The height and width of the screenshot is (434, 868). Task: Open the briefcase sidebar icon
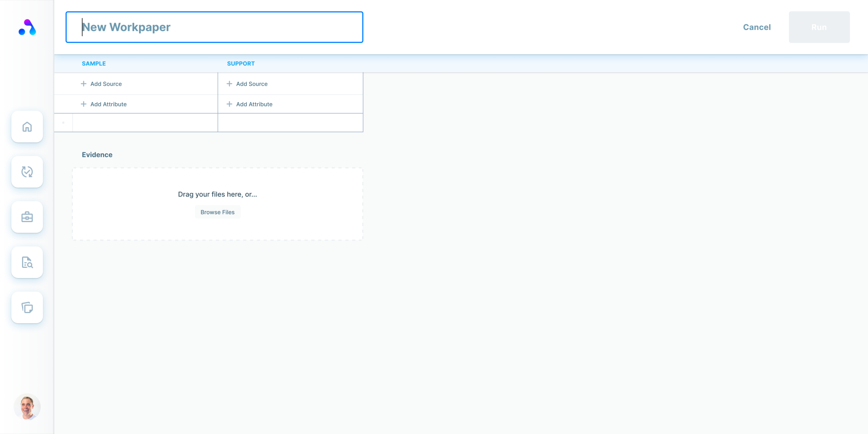[x=27, y=217]
